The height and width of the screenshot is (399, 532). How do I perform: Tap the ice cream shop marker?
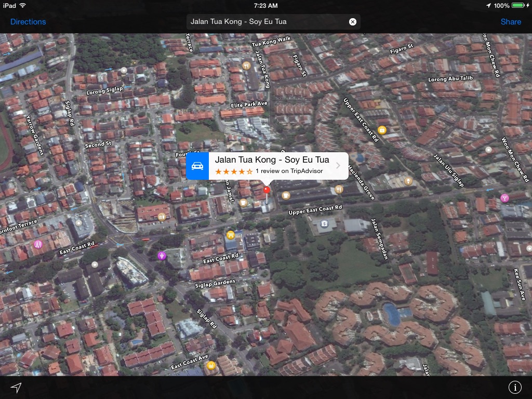pyautogui.click(x=409, y=181)
